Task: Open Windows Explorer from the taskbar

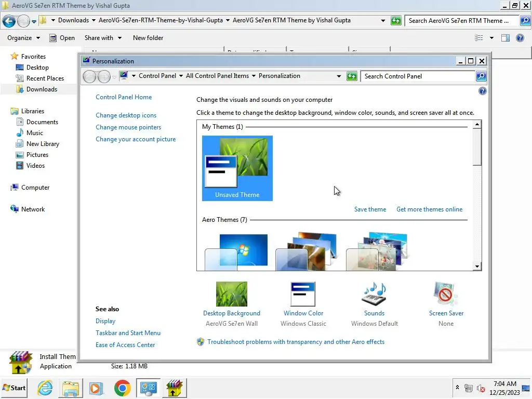Action: [71, 388]
